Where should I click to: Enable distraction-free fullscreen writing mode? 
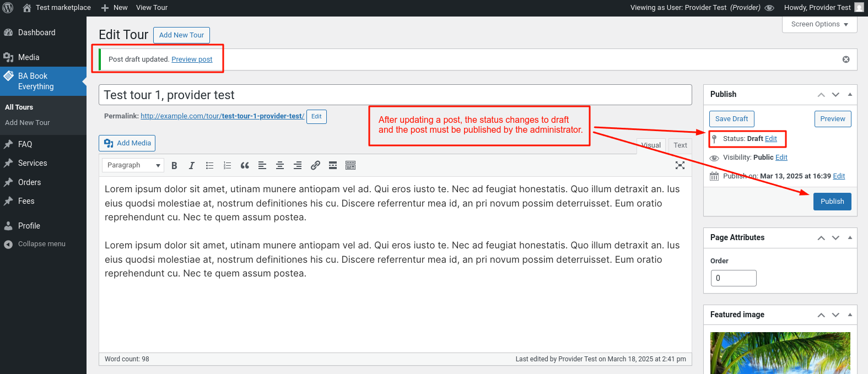680,165
